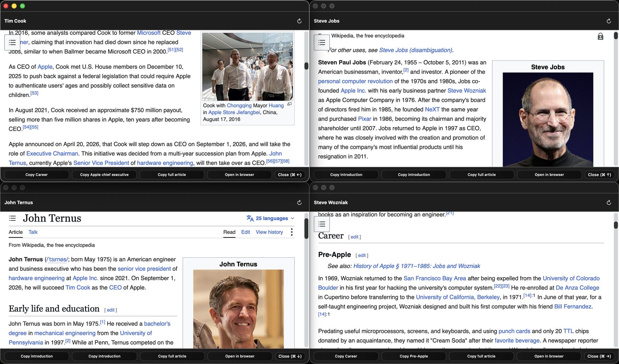Open table of contents in Steve Jobs window
The height and width of the screenshot is (364, 619).
coord(322,42)
